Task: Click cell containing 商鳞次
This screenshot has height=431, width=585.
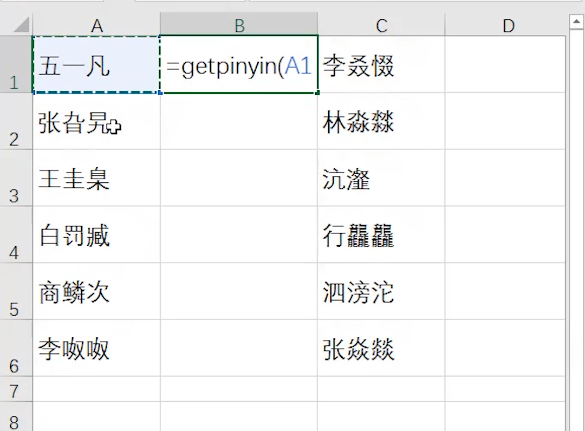Action: tap(97, 291)
